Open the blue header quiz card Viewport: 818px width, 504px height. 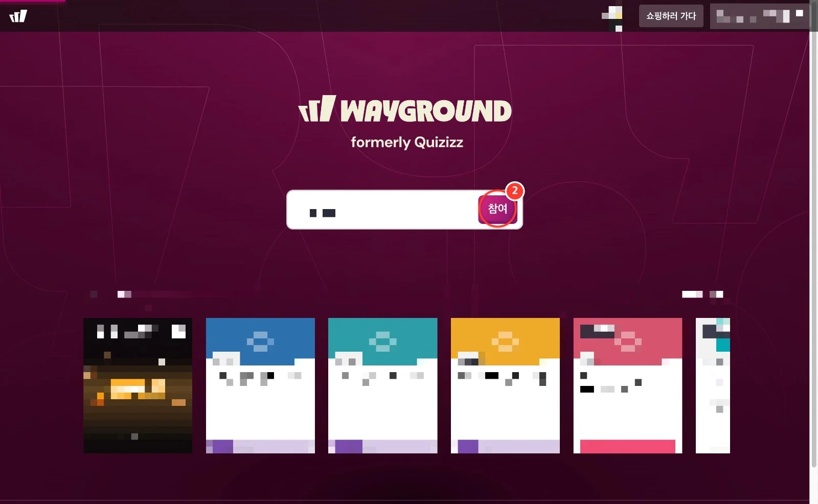tap(260, 385)
